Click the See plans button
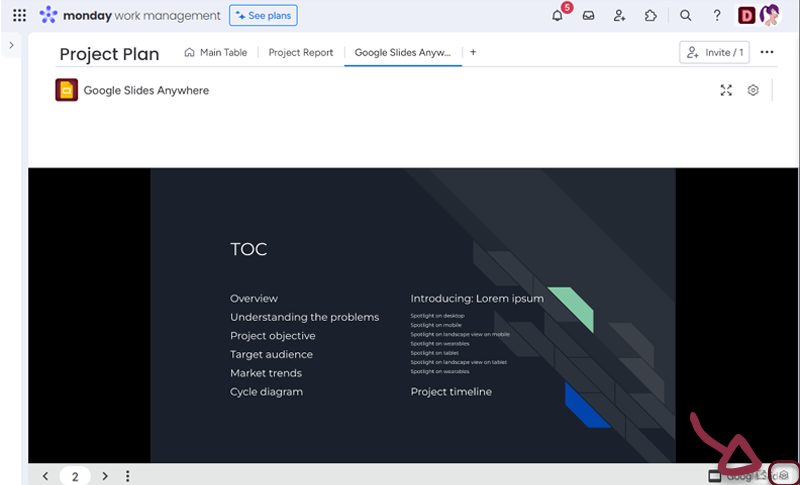Image resolution: width=800 pixels, height=485 pixels. pos(263,16)
